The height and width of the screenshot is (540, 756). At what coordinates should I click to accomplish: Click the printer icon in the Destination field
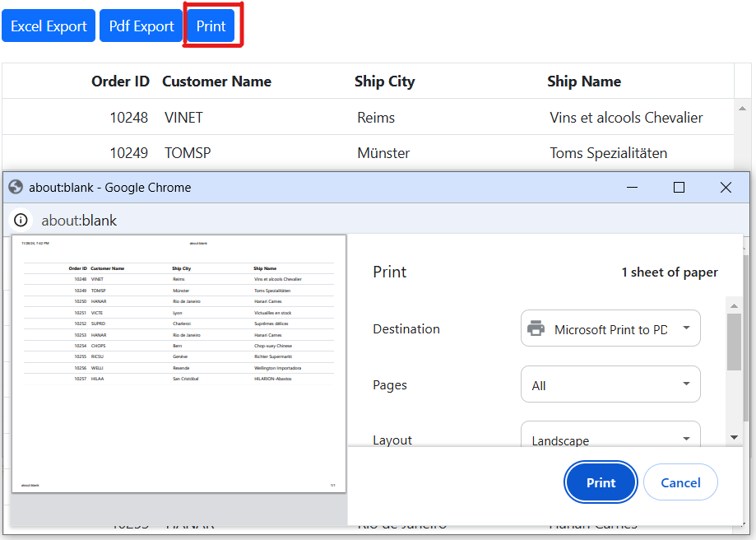pos(536,329)
